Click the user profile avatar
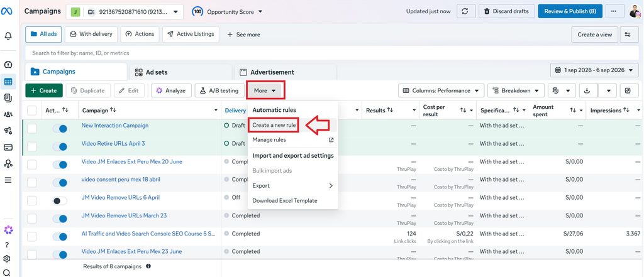 (635, 11)
